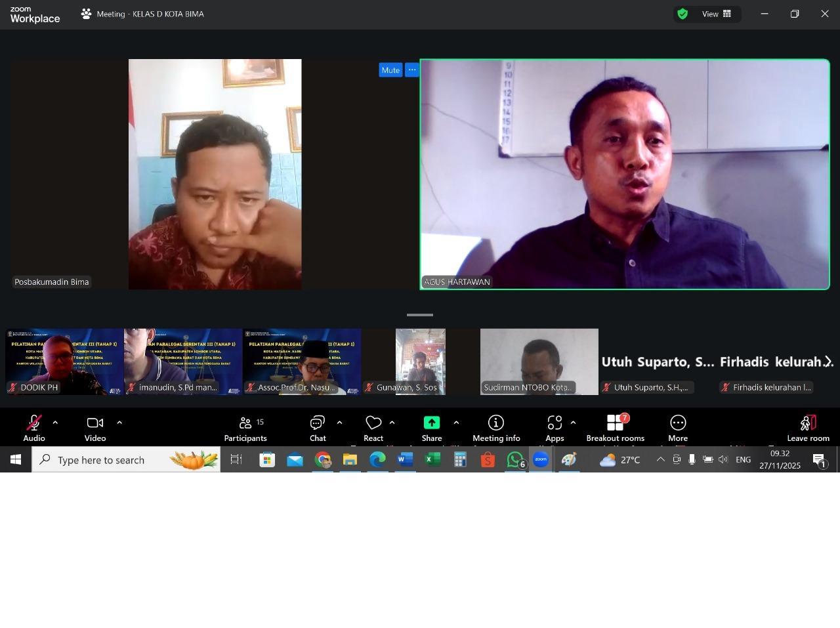Image resolution: width=840 pixels, height=628 pixels.
Task: Unmute the microphone Audio button
Action: (34, 428)
